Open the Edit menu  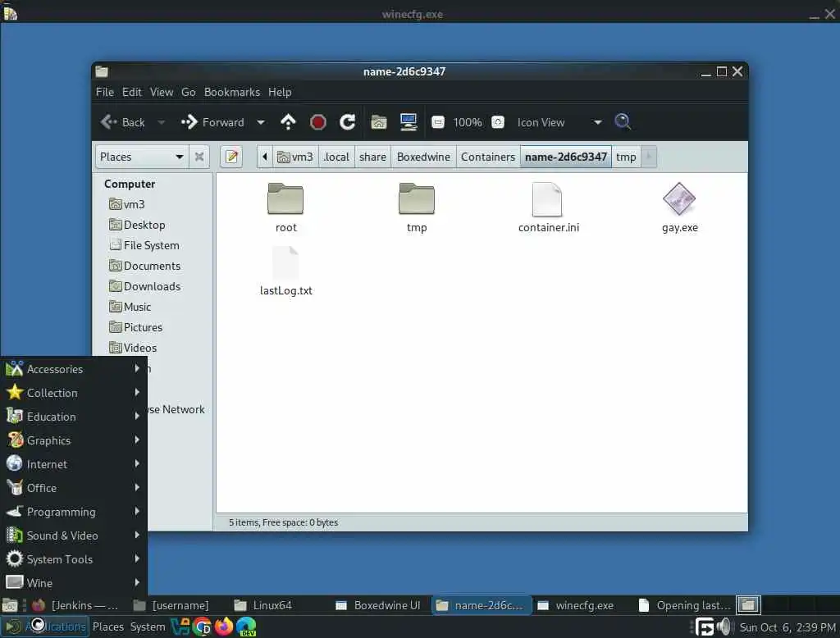tap(132, 92)
